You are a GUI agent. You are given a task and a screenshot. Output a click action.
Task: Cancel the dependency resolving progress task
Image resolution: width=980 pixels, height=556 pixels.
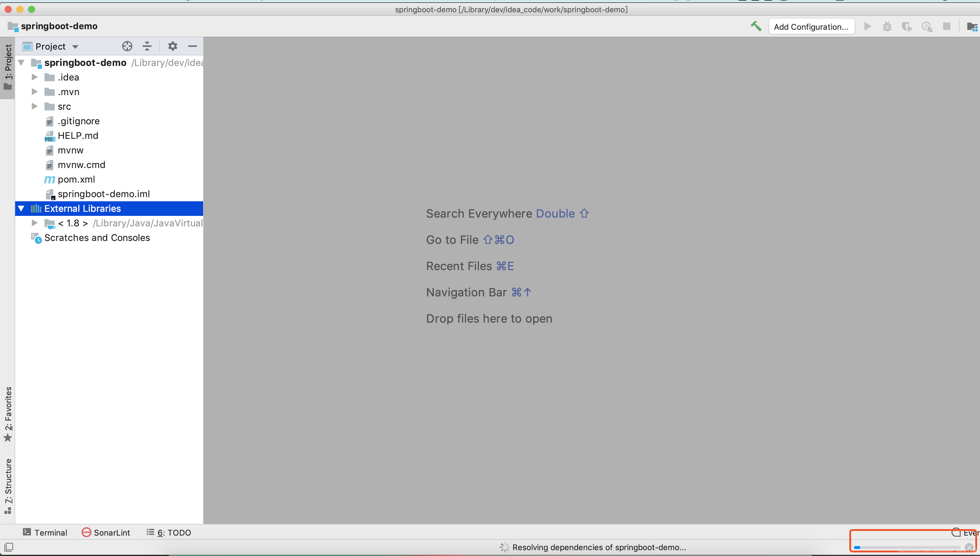tap(969, 547)
